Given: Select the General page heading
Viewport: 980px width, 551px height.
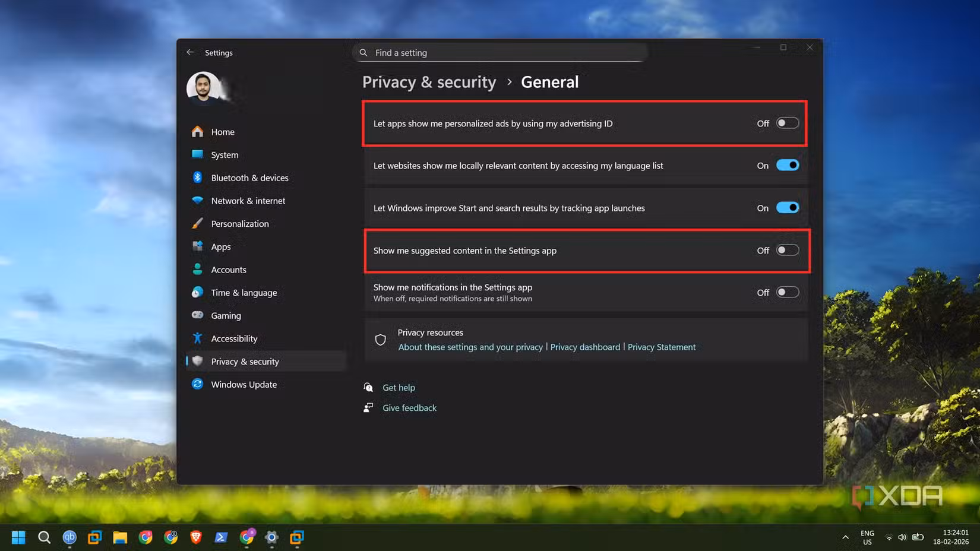Looking at the screenshot, I should pyautogui.click(x=549, y=82).
